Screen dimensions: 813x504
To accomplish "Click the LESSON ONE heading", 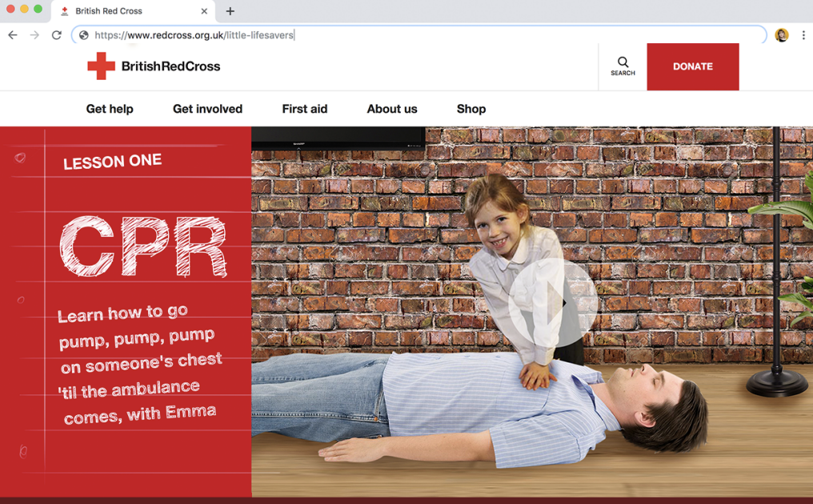I will [x=113, y=162].
